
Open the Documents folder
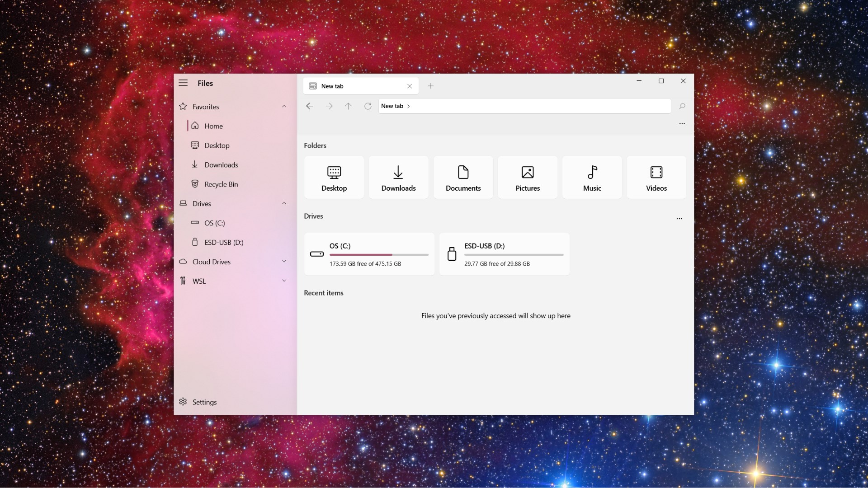pyautogui.click(x=462, y=177)
